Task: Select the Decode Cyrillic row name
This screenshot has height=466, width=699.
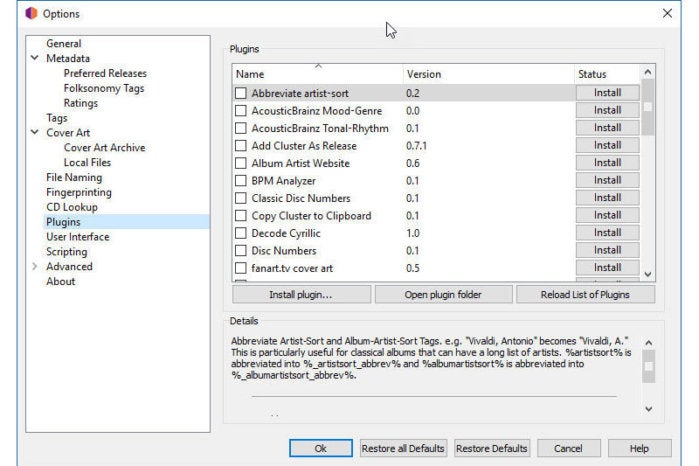Action: pyautogui.click(x=286, y=233)
